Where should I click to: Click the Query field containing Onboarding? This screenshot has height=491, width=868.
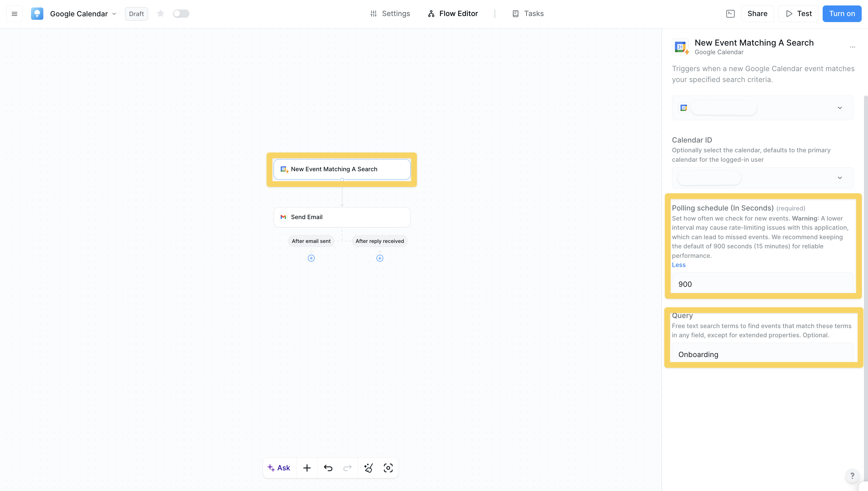tap(762, 354)
